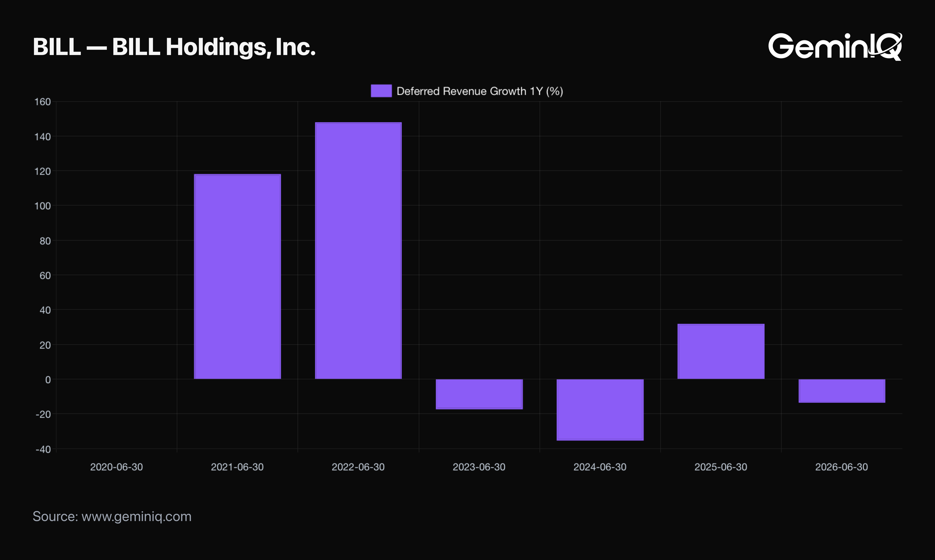Click the tallest bar for 2022-06-30

tap(358, 251)
